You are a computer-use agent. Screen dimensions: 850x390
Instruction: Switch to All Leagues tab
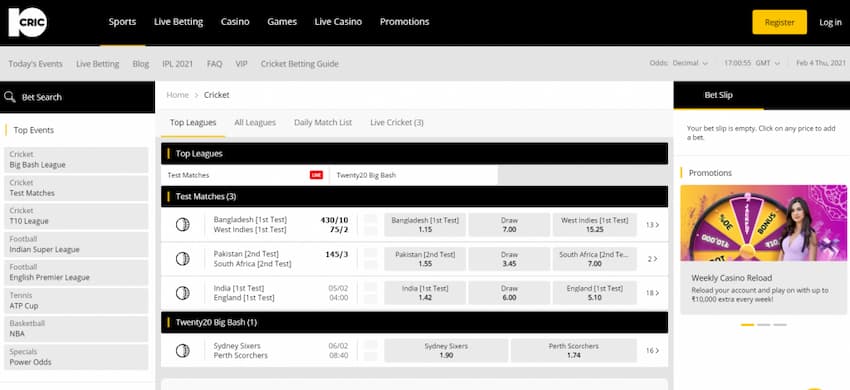255,123
